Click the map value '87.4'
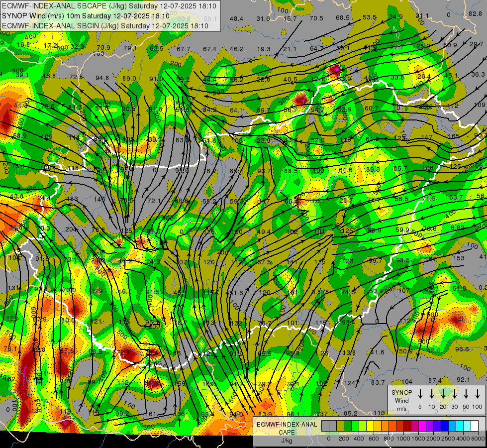Screen dimensions: 487x448 435,380
